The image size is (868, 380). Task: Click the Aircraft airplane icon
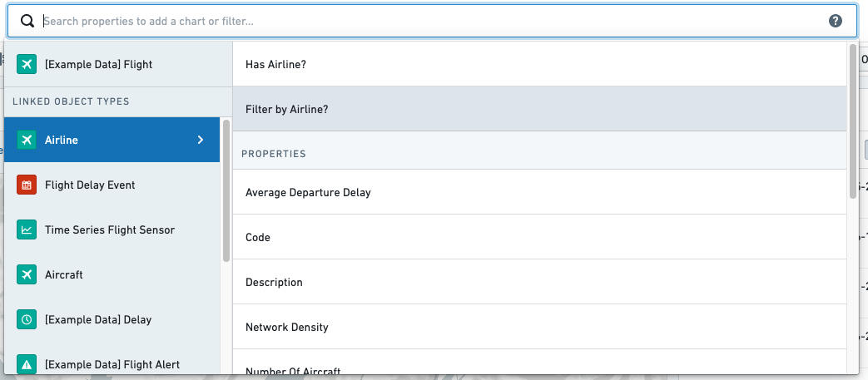(27, 274)
